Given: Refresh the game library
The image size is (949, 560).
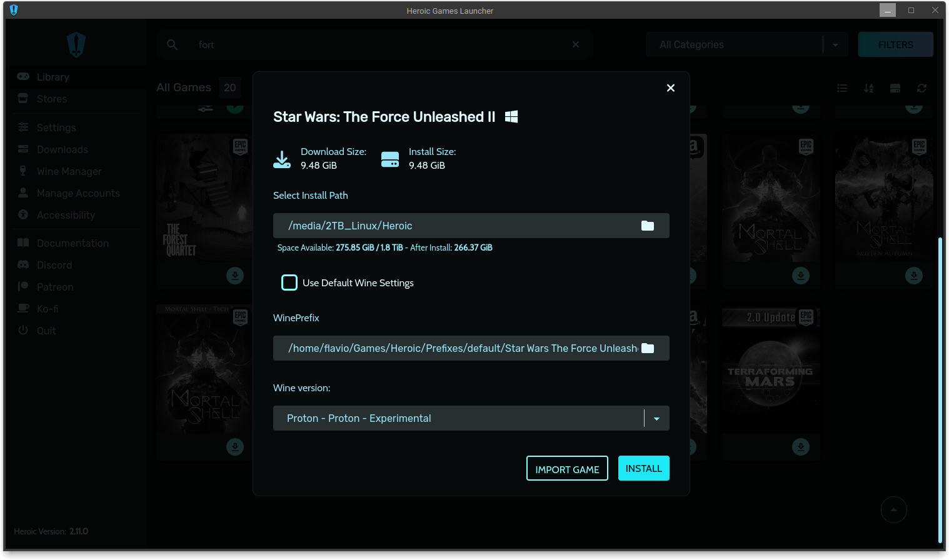Looking at the screenshot, I should (x=921, y=88).
